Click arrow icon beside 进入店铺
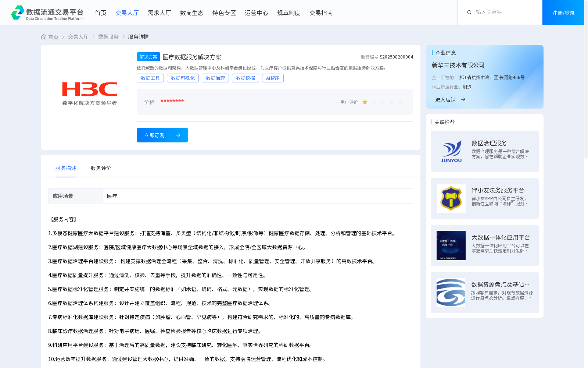The image size is (588, 368). coord(463,99)
